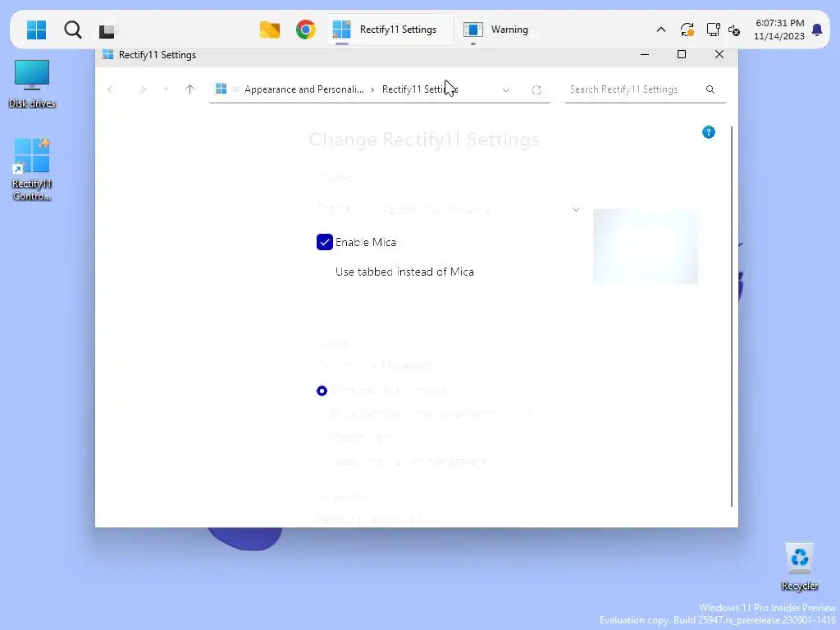Select the Rectify11 Control desktop shortcut

click(x=32, y=169)
